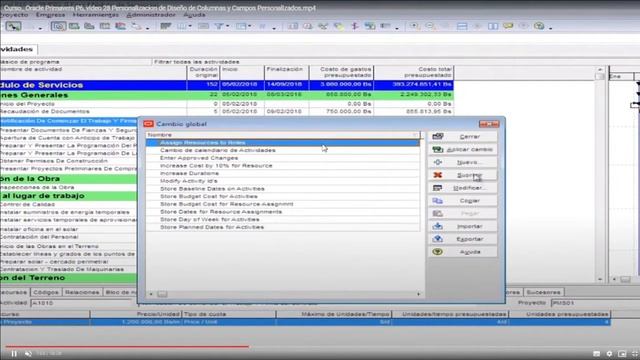This screenshot has height=360, width=640.
Task: Click the 'Precio/Unidad' column header
Action: (x=136, y=314)
